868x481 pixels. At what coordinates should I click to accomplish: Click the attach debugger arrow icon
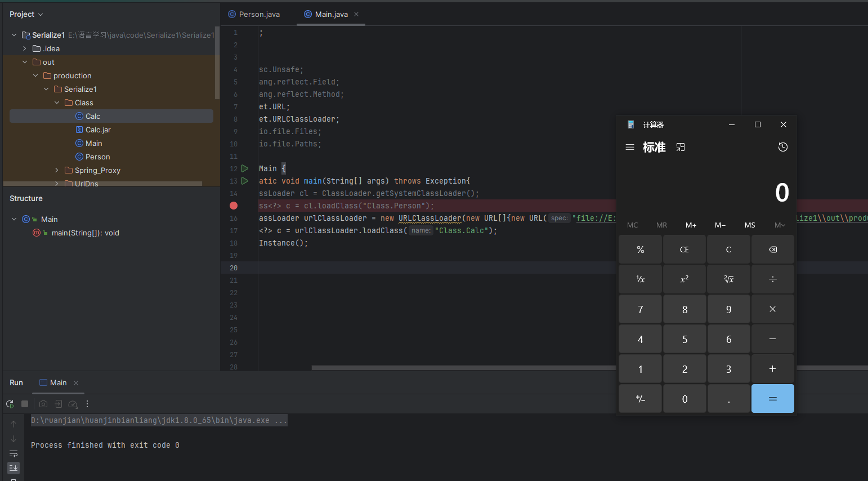(x=58, y=404)
